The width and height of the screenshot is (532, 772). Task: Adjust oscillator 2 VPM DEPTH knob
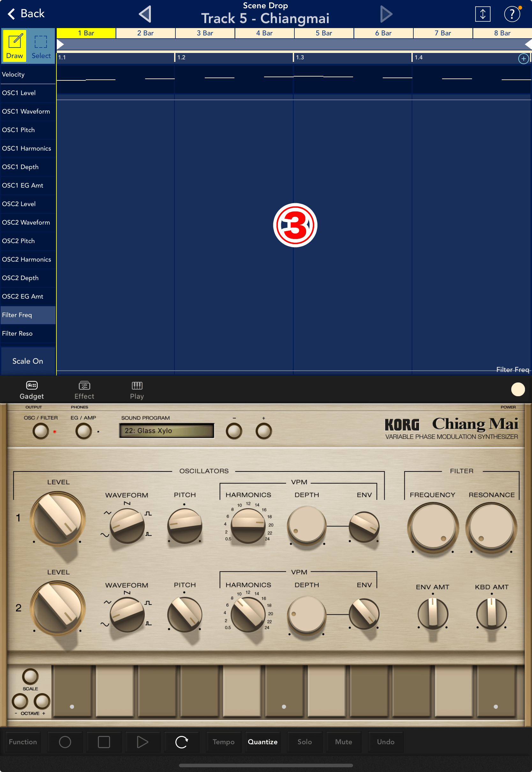coord(307,615)
